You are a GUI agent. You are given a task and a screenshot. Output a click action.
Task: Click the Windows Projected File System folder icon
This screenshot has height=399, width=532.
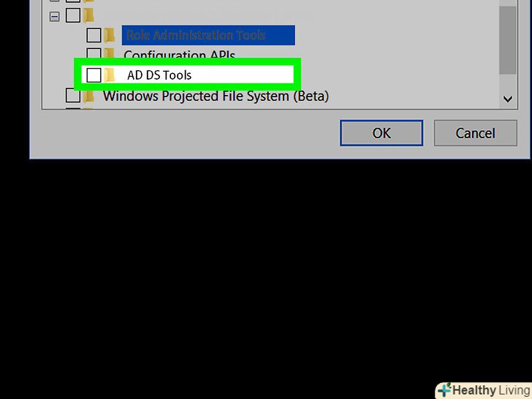(x=88, y=96)
